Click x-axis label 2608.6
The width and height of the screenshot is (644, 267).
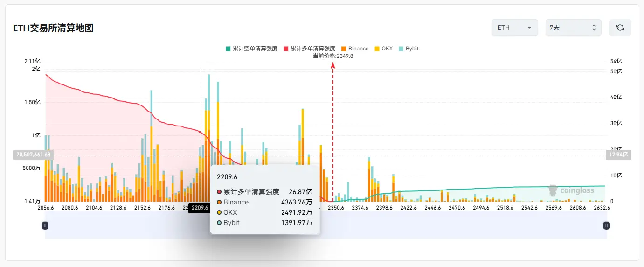(x=577, y=208)
